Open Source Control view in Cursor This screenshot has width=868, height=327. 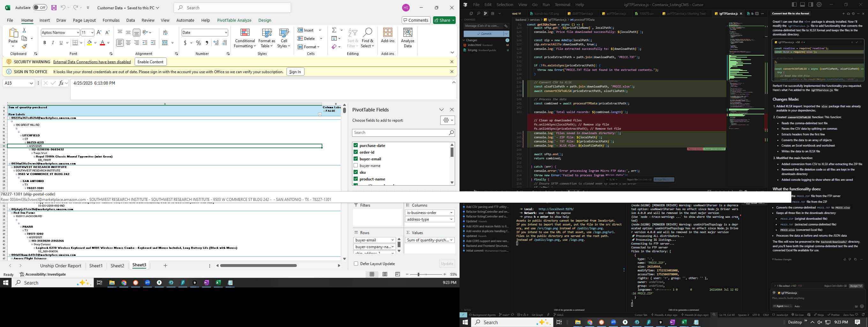(x=486, y=13)
